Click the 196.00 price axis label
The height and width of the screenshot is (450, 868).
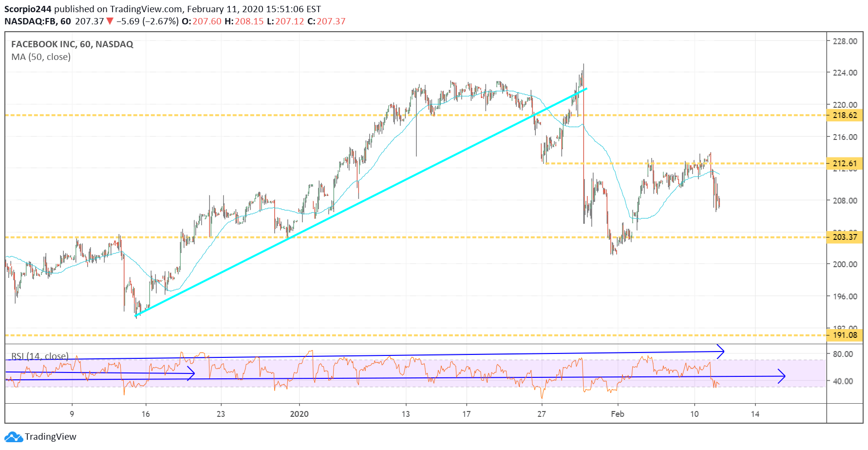pyautogui.click(x=845, y=296)
